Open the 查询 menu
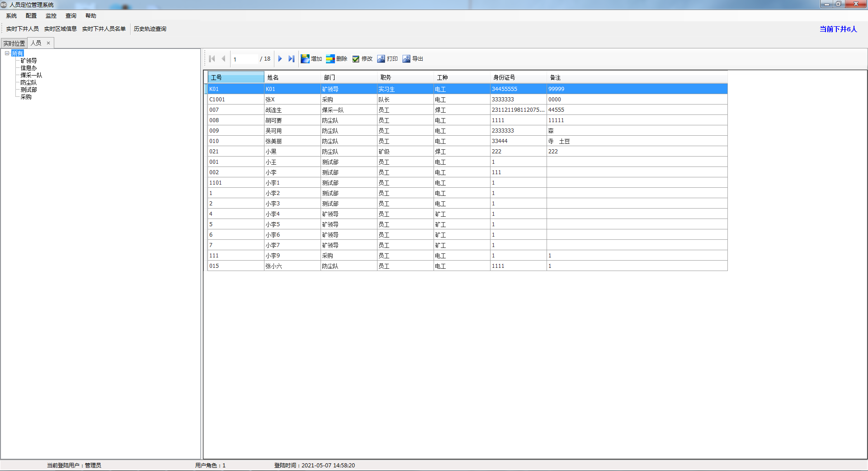This screenshot has width=868, height=471. (x=71, y=16)
